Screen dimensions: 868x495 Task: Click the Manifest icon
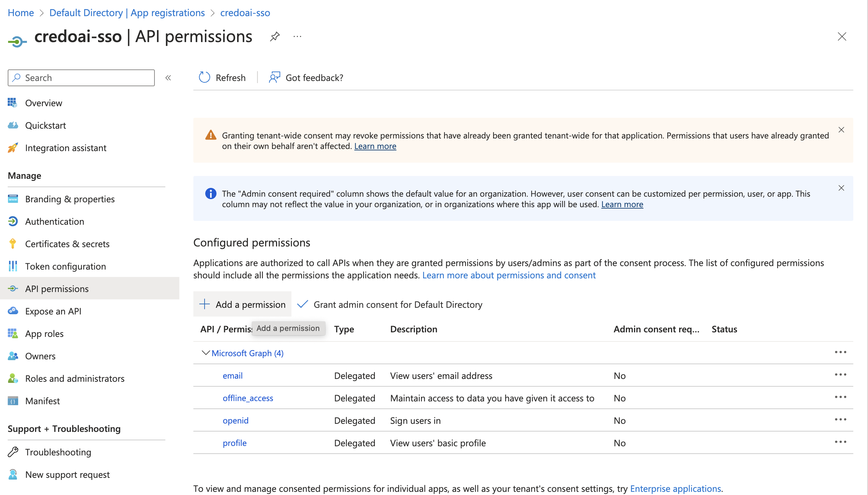coord(13,401)
